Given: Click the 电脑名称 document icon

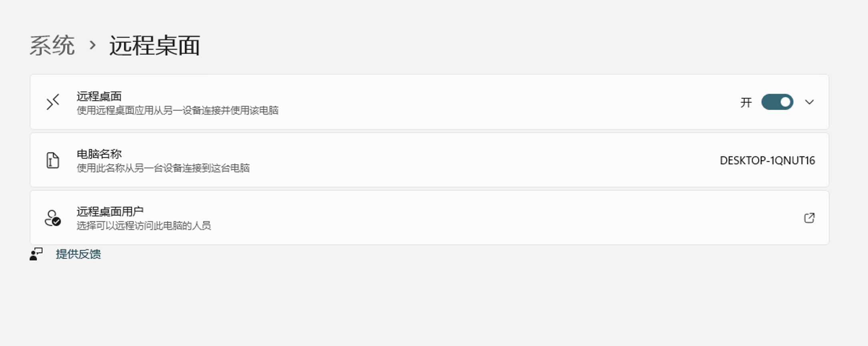Looking at the screenshot, I should point(53,160).
